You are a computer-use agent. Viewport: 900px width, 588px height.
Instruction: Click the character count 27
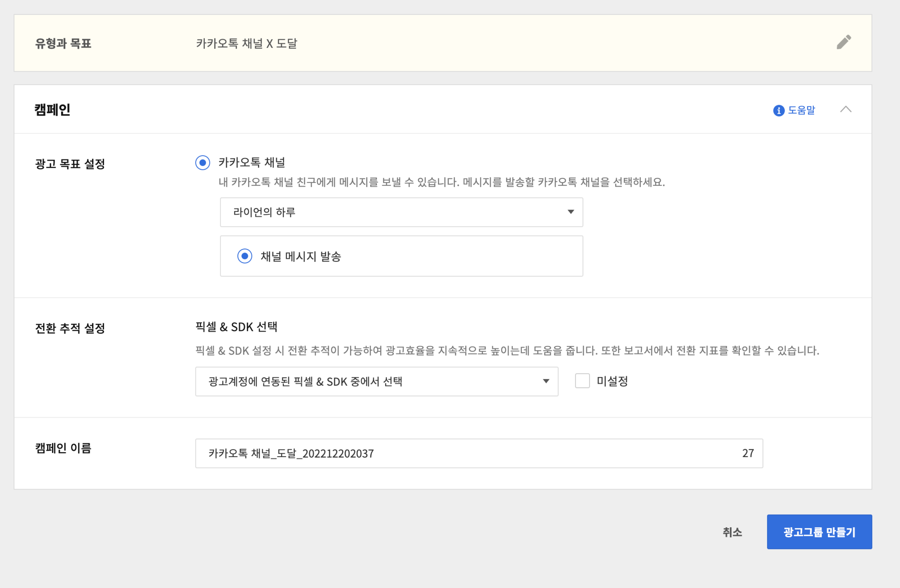748,453
